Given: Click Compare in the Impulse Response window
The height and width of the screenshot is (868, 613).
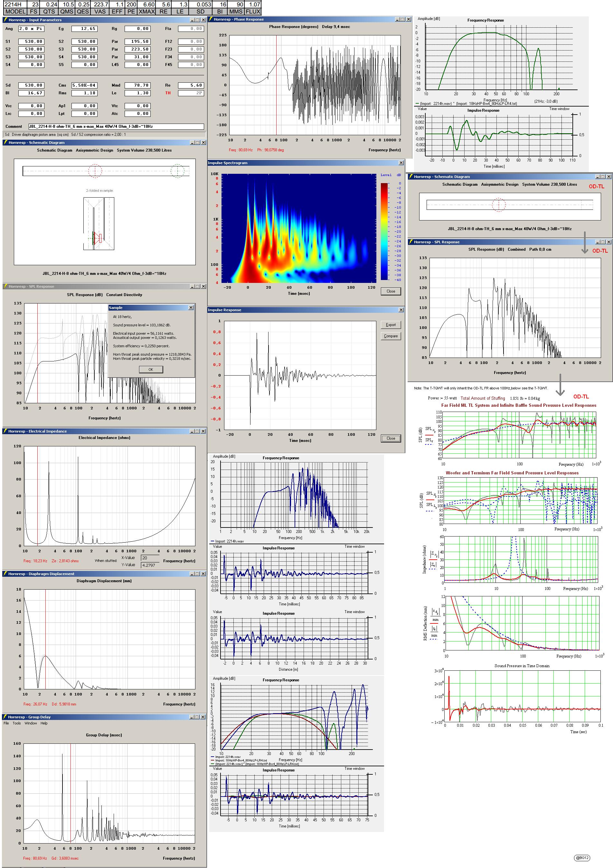Looking at the screenshot, I should pyautogui.click(x=391, y=336).
